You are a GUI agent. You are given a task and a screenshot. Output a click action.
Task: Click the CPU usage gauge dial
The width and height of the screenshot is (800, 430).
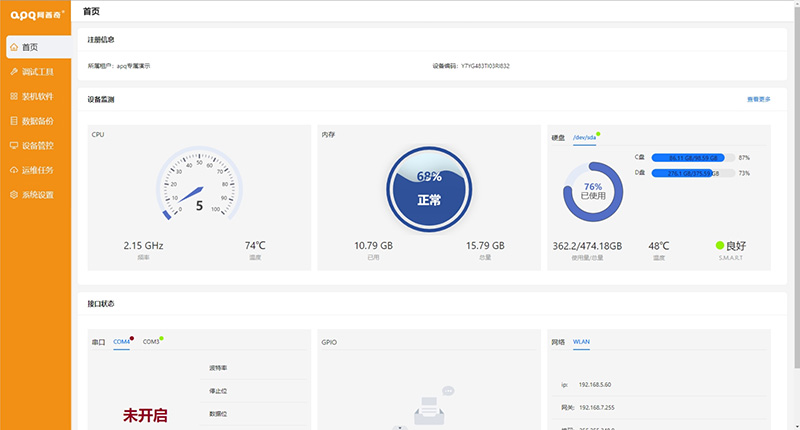[199, 187]
